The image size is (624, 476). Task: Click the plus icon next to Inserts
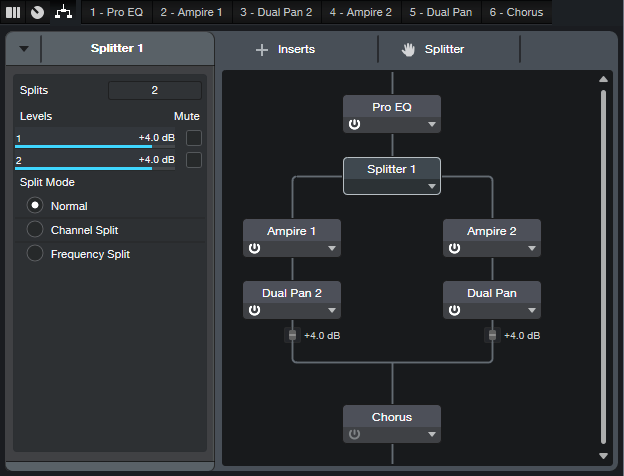coord(262,50)
